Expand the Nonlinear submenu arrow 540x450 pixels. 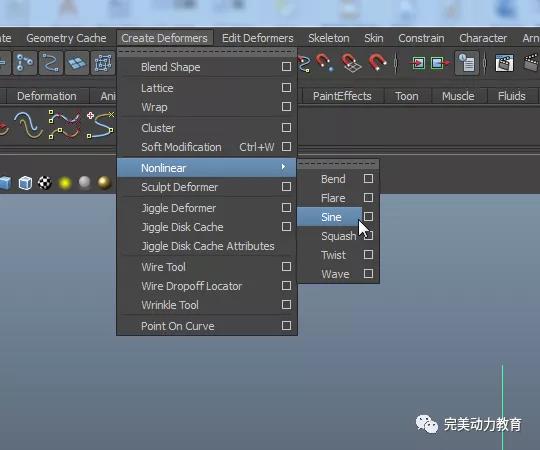(283, 167)
